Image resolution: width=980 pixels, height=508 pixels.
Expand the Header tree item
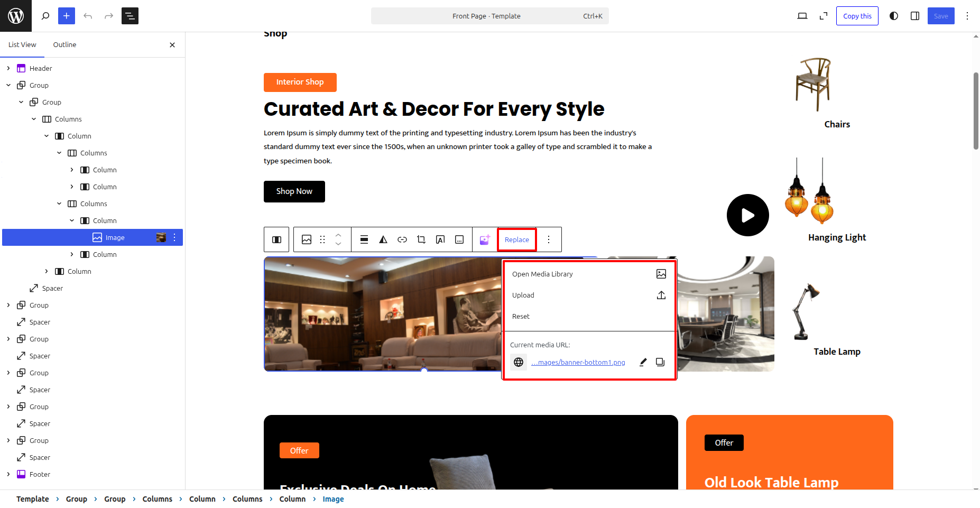(x=8, y=68)
